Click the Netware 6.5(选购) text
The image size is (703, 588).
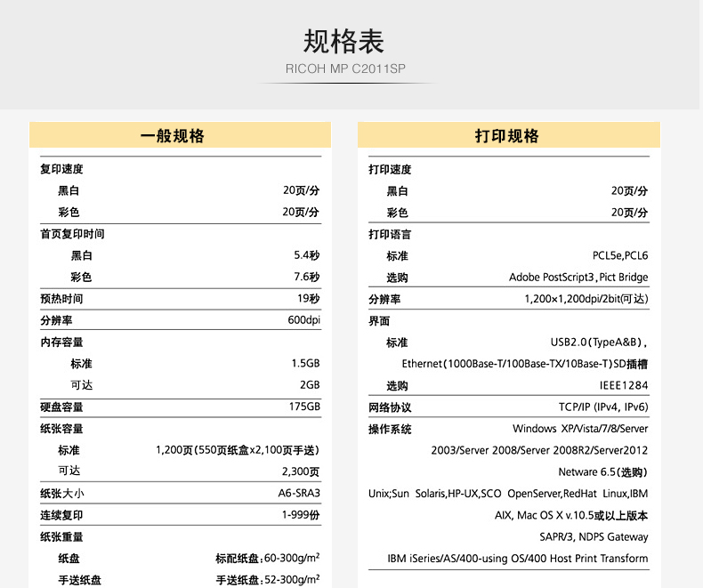coord(603,472)
